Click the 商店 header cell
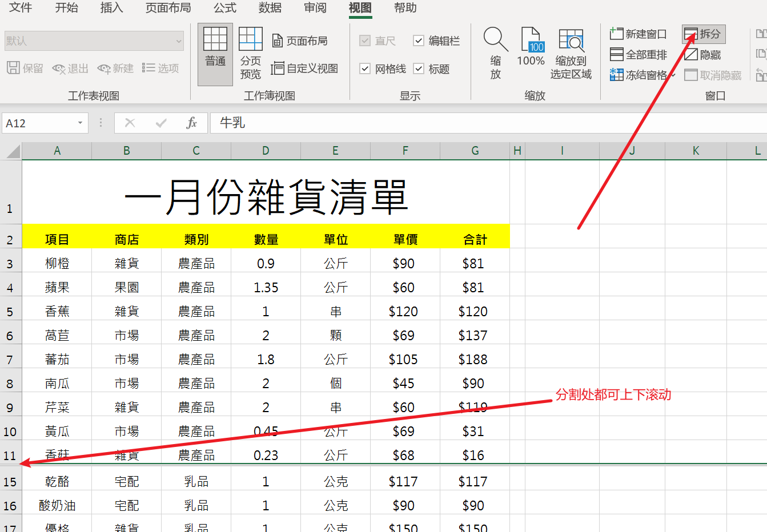767x532 pixels. pos(126,236)
